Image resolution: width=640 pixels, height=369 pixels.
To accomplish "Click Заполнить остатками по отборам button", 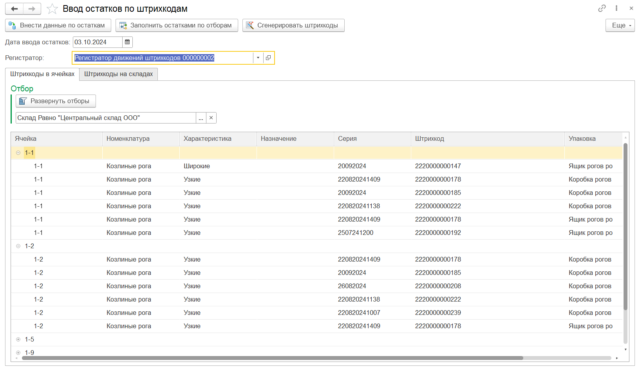I will [177, 25].
